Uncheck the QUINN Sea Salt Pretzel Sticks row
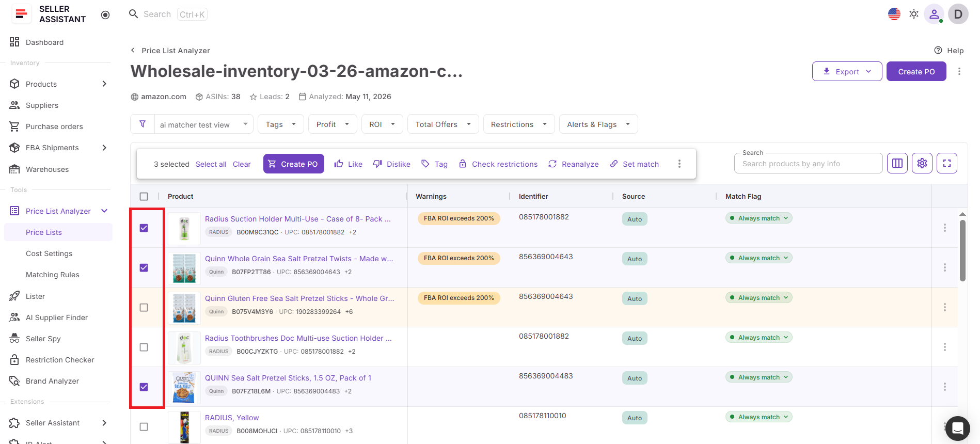The height and width of the screenshot is (444, 980). pyautogui.click(x=144, y=387)
